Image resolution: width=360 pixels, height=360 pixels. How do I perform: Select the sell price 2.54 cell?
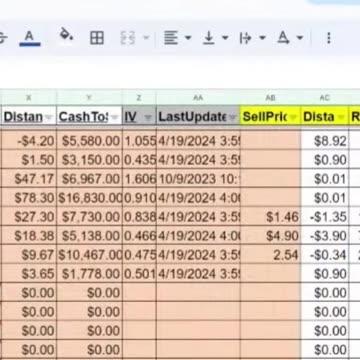tap(270, 255)
